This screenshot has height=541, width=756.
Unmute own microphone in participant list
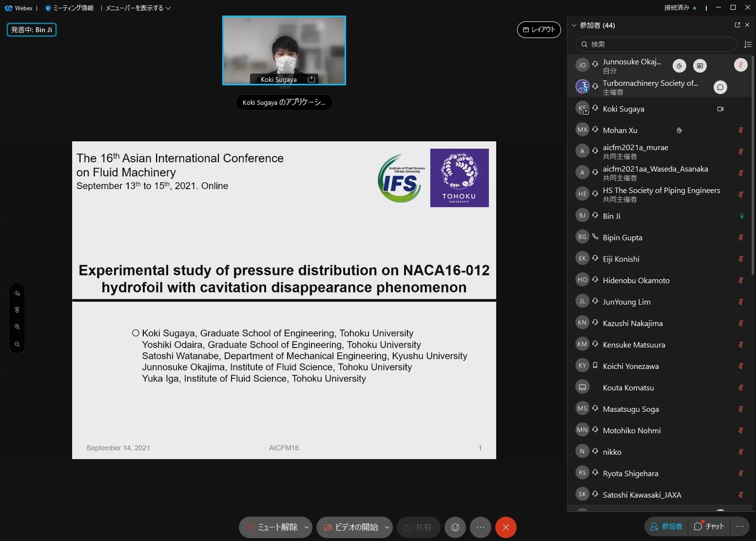[741, 64]
